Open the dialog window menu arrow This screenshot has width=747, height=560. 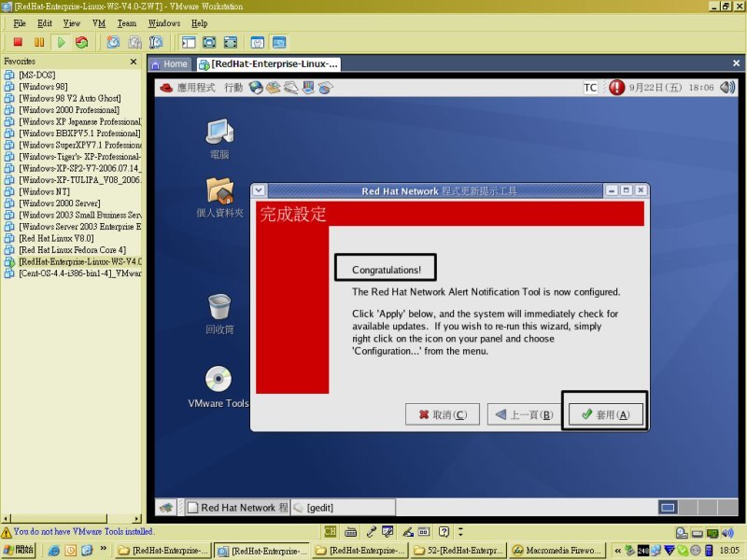point(259,190)
